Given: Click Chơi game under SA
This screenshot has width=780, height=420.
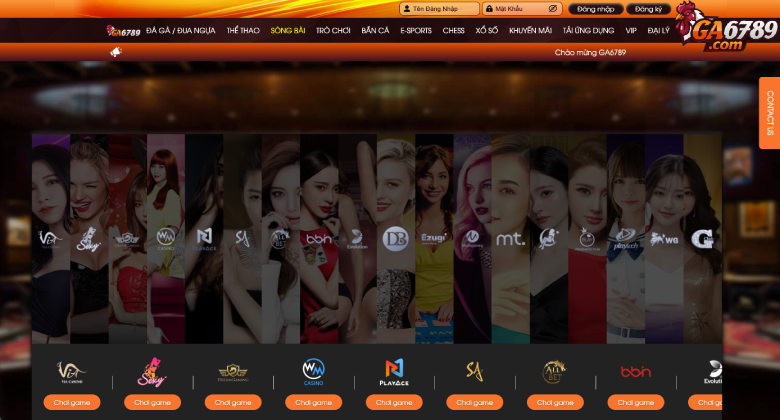Looking at the screenshot, I should [x=475, y=402].
